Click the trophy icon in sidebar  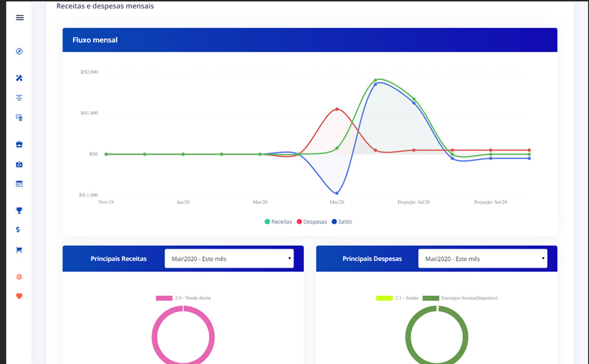(x=19, y=211)
